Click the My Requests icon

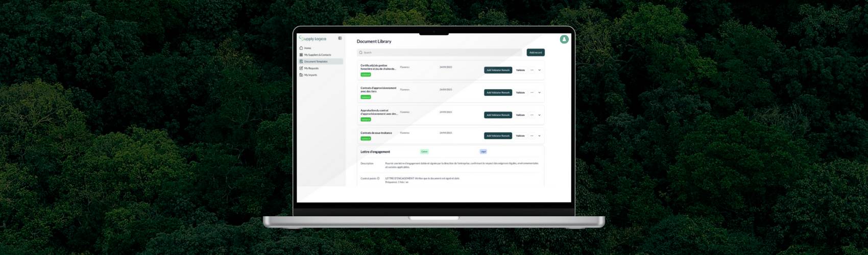pos(301,68)
